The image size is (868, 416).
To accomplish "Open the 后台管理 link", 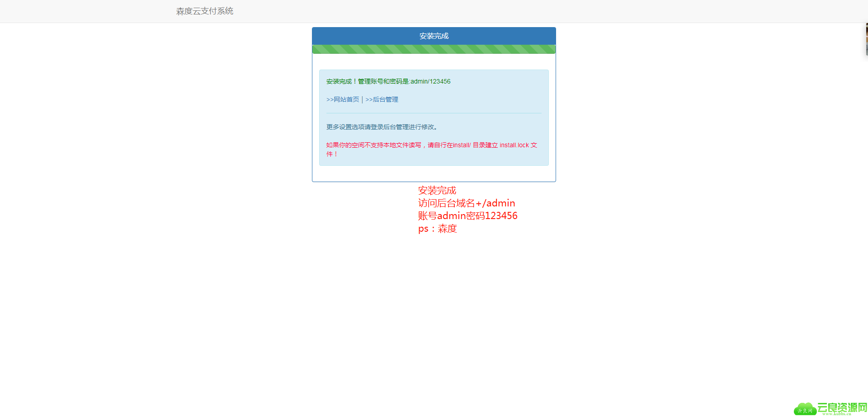I will tap(382, 99).
